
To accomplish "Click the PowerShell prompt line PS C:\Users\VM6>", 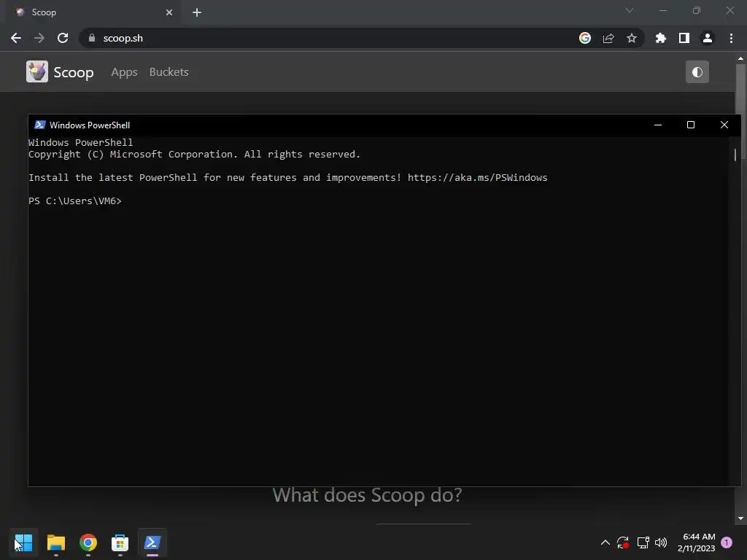I will pos(75,201).
